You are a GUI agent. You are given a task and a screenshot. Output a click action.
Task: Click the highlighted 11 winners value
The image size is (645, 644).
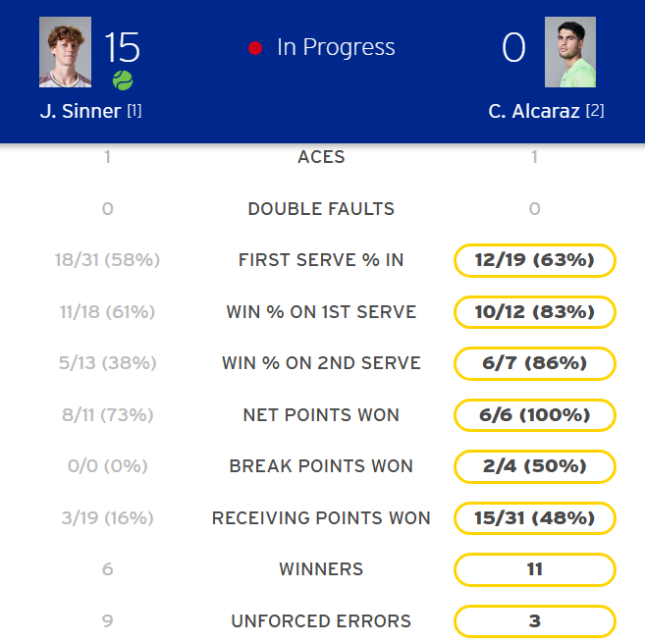pos(535,569)
